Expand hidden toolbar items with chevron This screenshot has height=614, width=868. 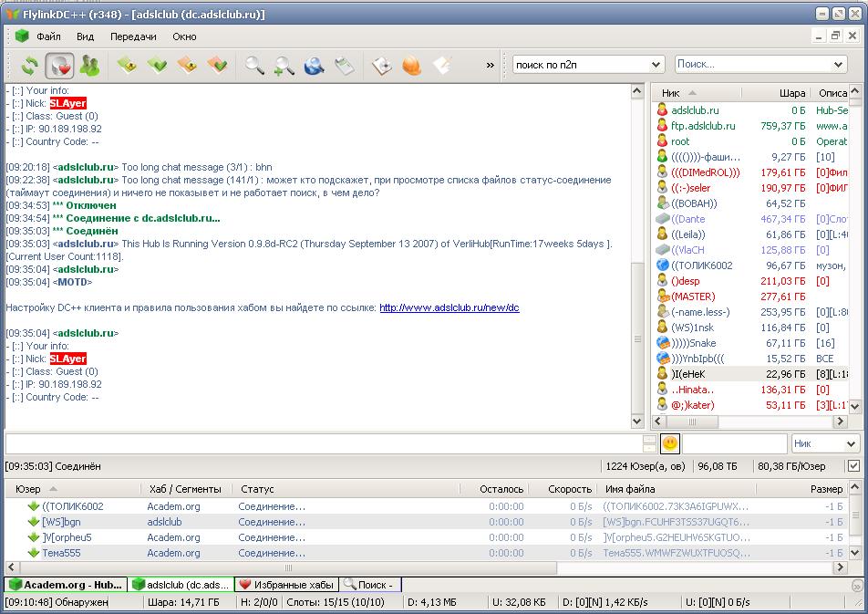click(491, 65)
